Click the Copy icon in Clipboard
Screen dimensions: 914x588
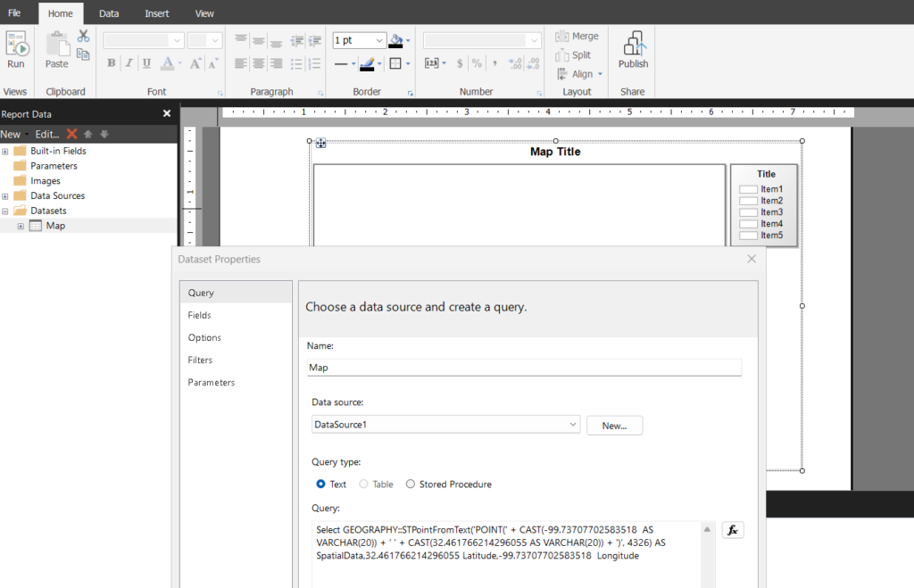click(83, 54)
